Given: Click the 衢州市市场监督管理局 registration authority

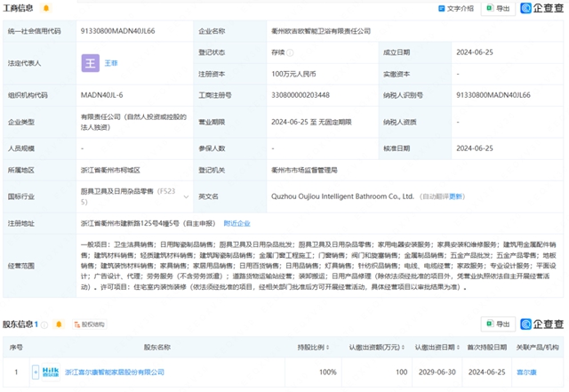Looking at the screenshot, I should coord(304,171).
